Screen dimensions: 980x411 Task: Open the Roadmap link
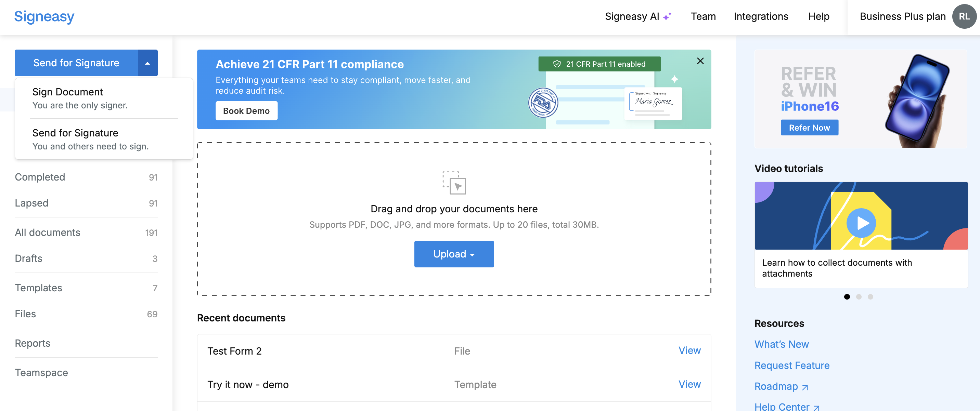(x=781, y=387)
